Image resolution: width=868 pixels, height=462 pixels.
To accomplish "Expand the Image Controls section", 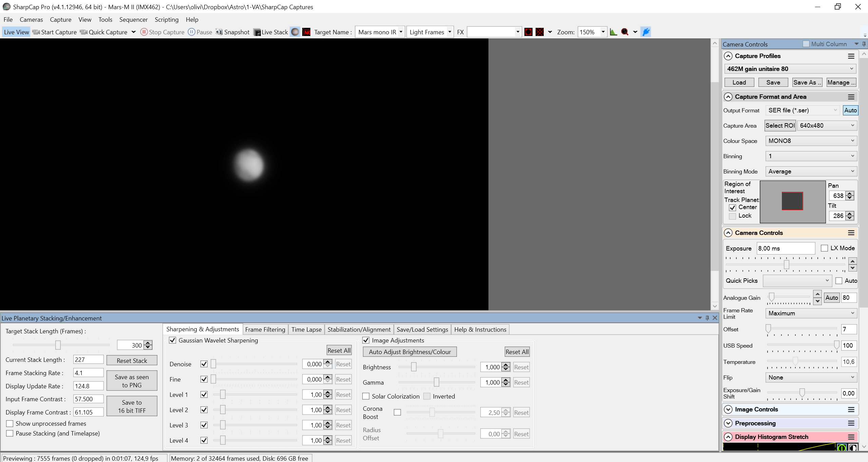I will (728, 409).
